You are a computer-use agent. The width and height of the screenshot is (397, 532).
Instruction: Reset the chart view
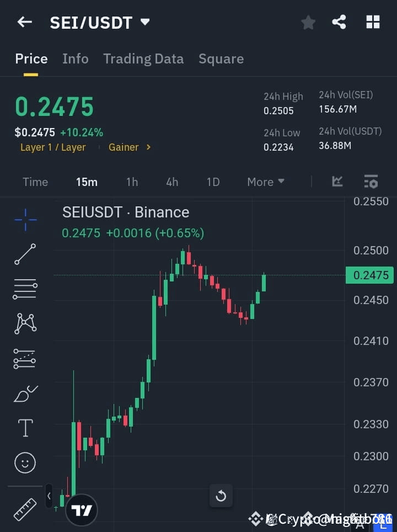tap(221, 496)
